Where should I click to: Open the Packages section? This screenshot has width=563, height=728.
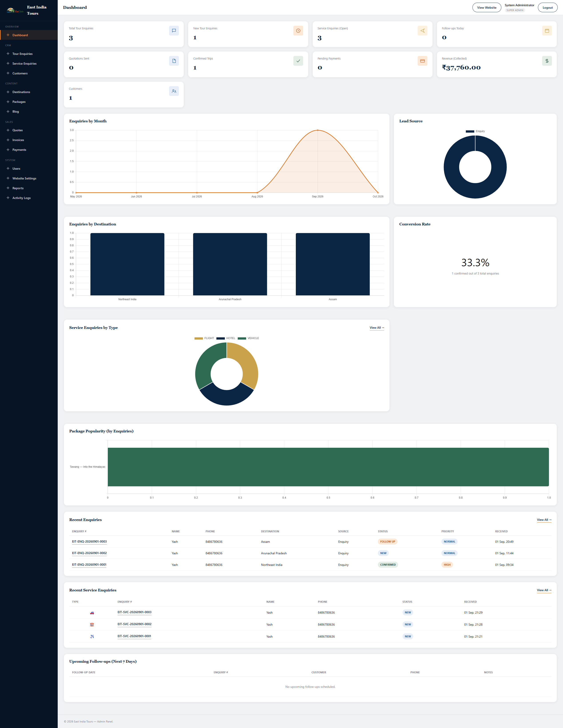(29, 102)
